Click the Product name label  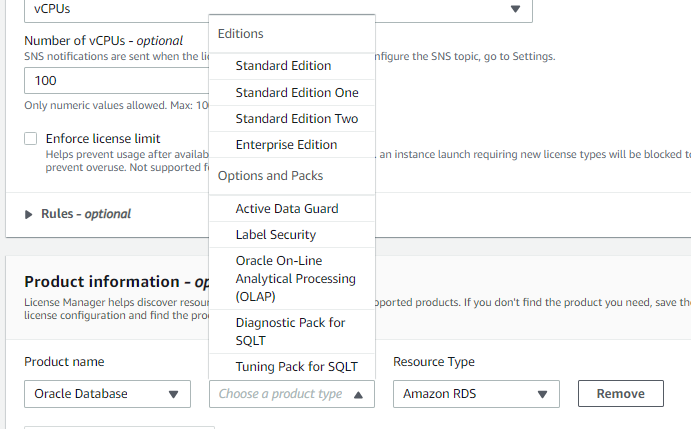(64, 362)
